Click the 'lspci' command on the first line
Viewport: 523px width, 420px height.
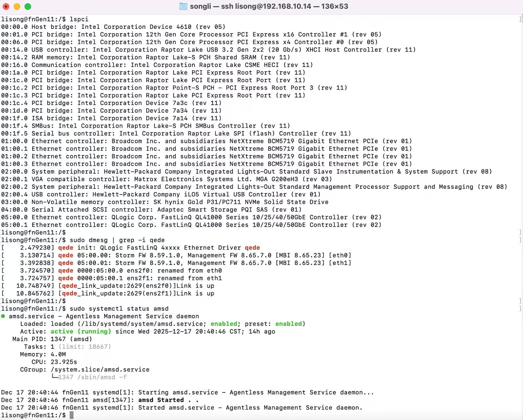pos(79,19)
